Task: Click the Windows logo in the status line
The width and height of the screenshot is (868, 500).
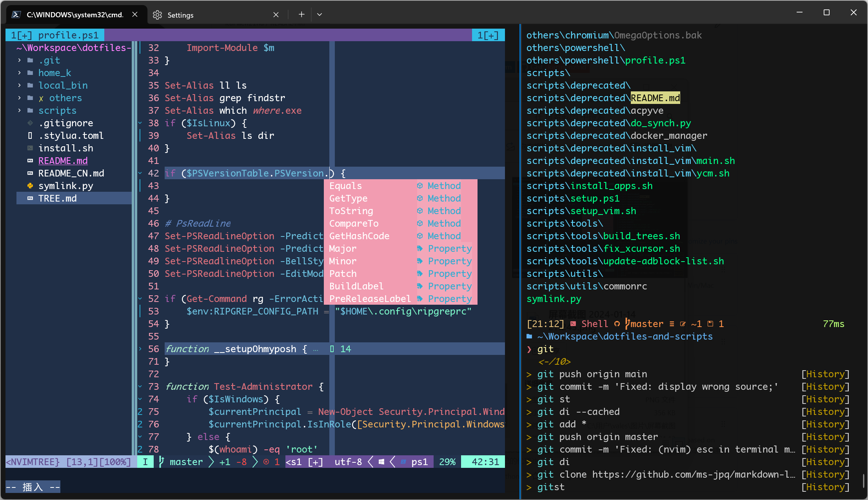Action: click(x=381, y=462)
